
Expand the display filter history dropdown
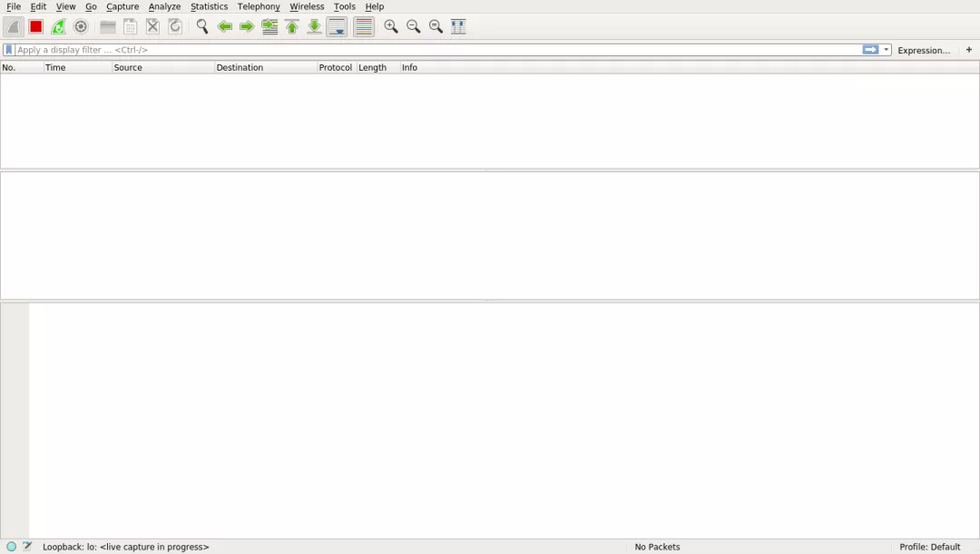coord(886,50)
